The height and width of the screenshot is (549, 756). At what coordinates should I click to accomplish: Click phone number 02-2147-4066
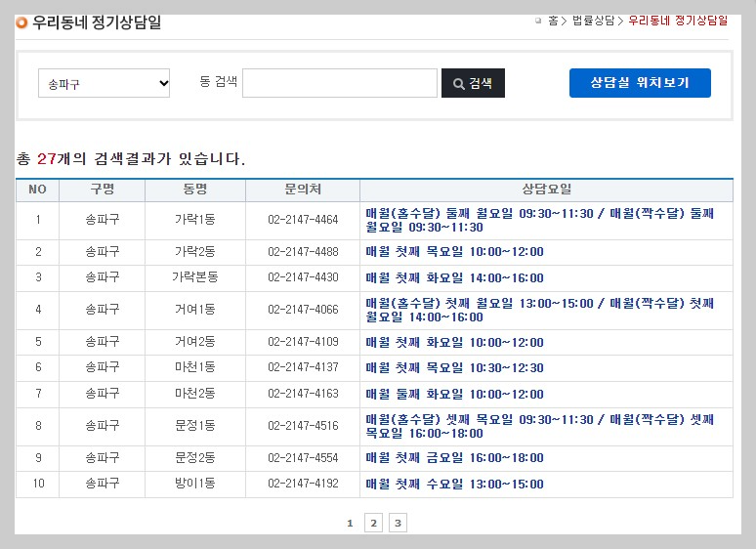(303, 310)
